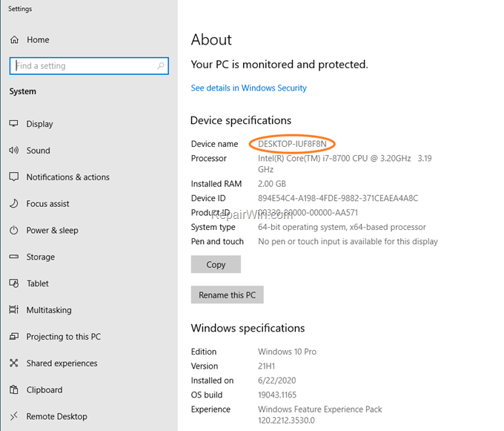Click the Sound speaker icon

[14, 150]
